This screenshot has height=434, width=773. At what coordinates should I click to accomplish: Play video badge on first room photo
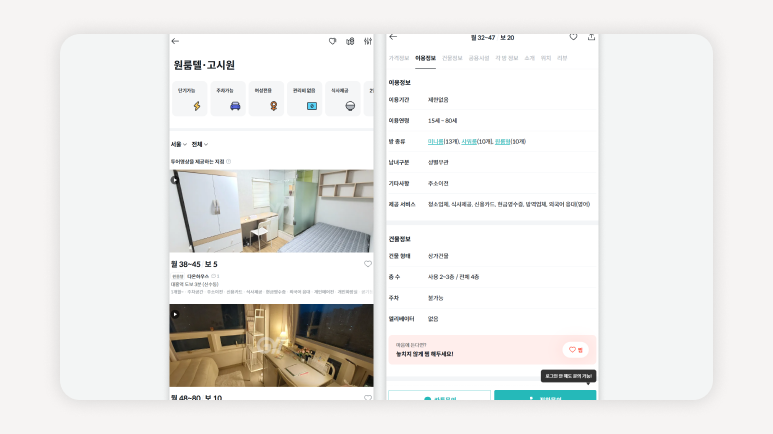175,180
